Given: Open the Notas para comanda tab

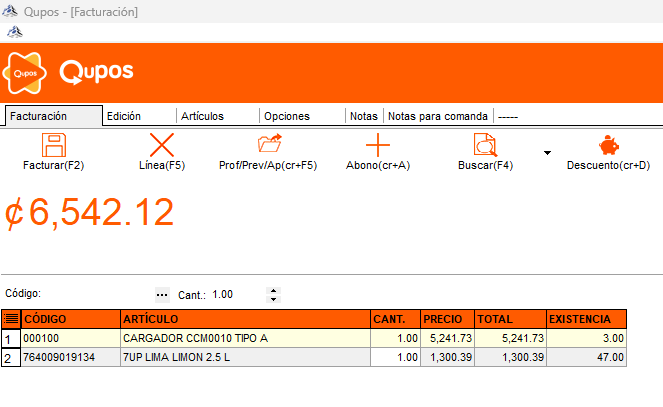Looking at the screenshot, I should (438, 116).
